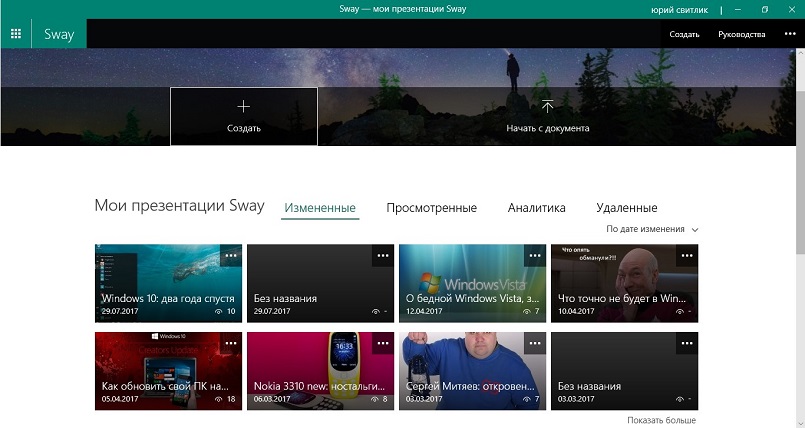The height and width of the screenshot is (428, 805).
Task: Click the upload arrow icon above Начать с документа
Action: coord(548,106)
